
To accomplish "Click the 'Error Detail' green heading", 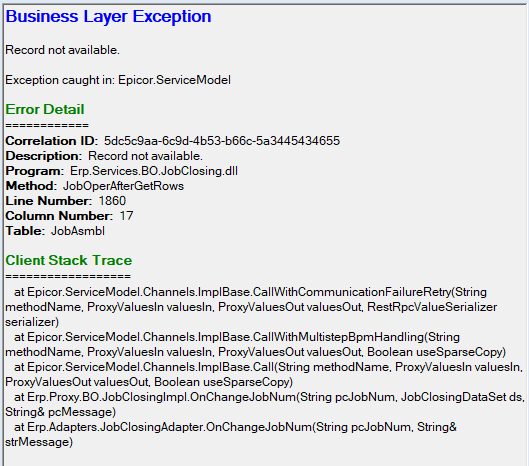I will [45, 109].
